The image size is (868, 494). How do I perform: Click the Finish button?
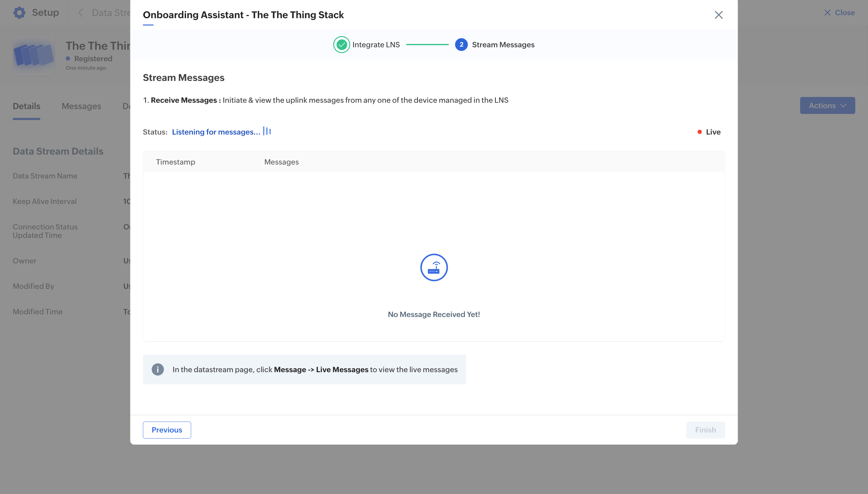(705, 430)
